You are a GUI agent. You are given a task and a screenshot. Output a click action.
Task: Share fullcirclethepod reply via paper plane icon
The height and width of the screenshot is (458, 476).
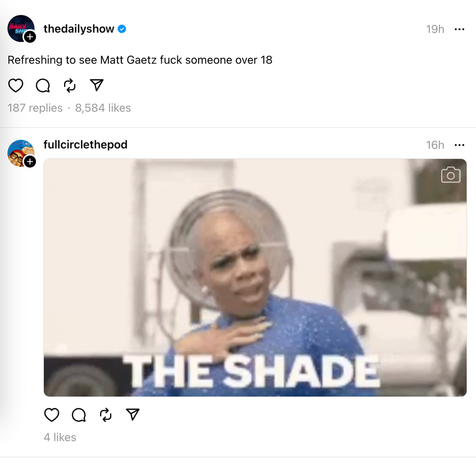(133, 415)
